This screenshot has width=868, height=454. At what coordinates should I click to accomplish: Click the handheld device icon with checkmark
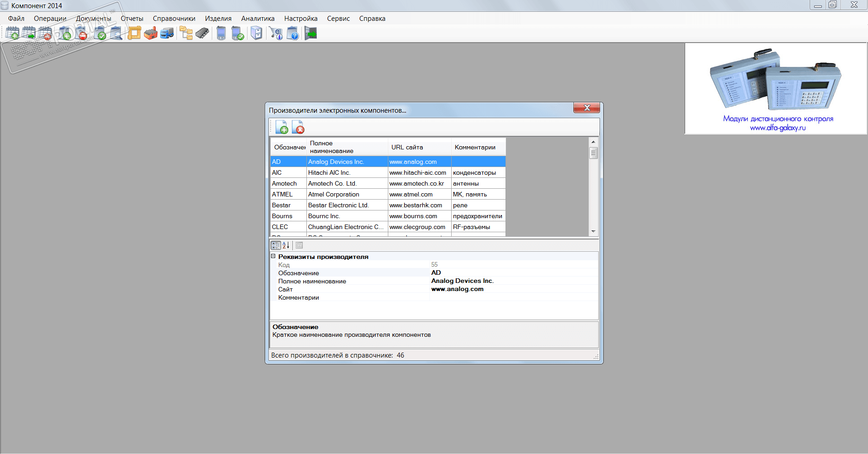pyautogui.click(x=238, y=33)
